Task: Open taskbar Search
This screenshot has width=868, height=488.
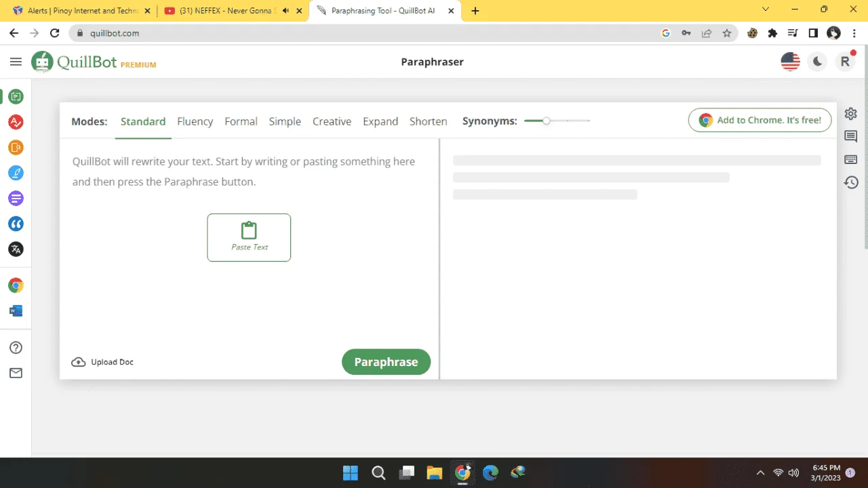Action: (378, 472)
